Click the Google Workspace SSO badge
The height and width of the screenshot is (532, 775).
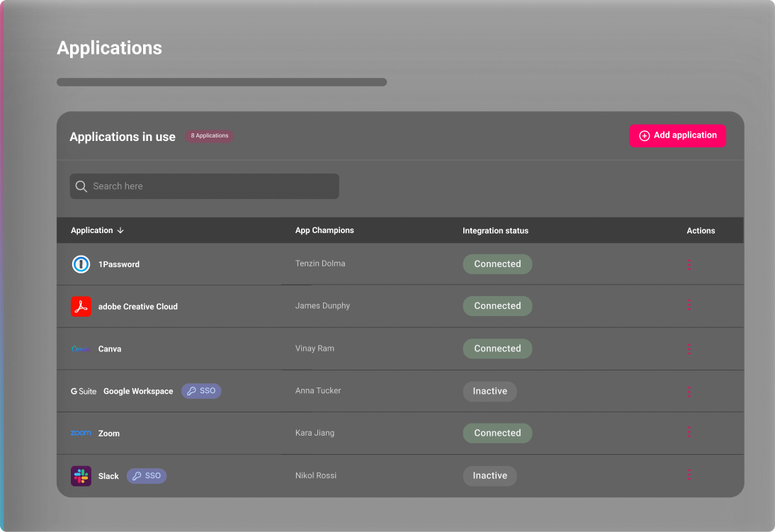point(201,391)
